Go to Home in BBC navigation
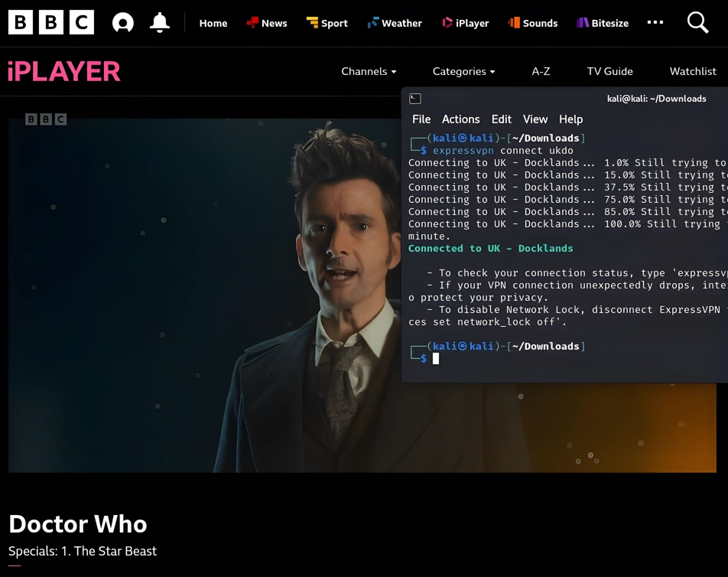Image resolution: width=728 pixels, height=577 pixels. click(213, 23)
